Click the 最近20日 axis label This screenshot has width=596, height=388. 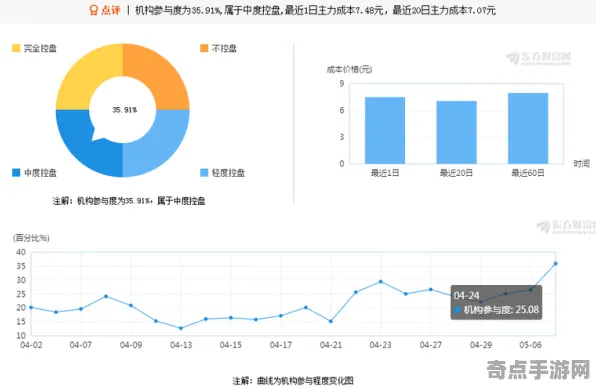tap(456, 173)
